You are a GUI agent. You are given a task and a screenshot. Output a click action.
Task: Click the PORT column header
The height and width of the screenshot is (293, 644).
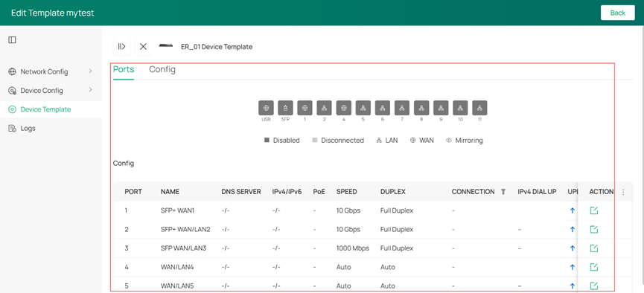133,192
